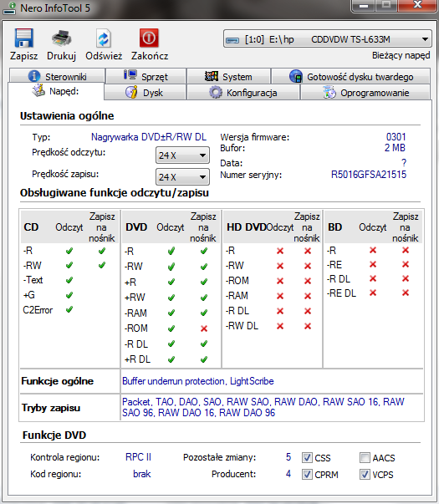This screenshot has height=504, width=439.
Task: Click the drive icon in drive selector
Action: coord(232,40)
